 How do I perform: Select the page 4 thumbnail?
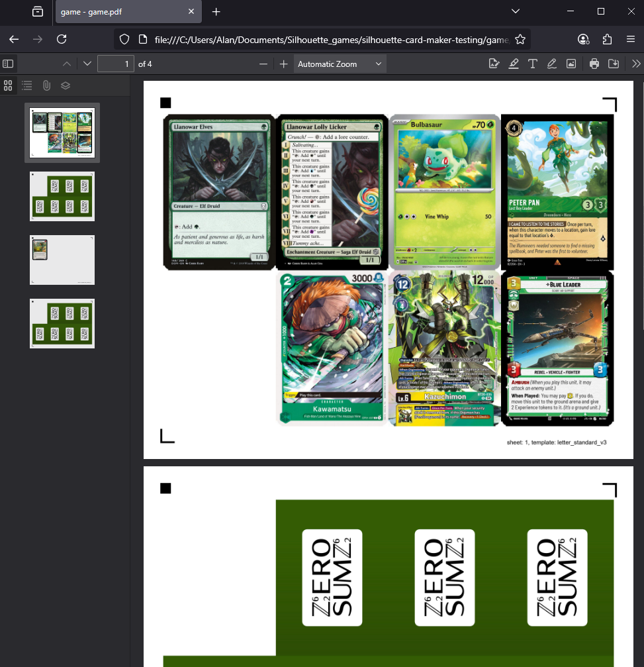coord(62,323)
